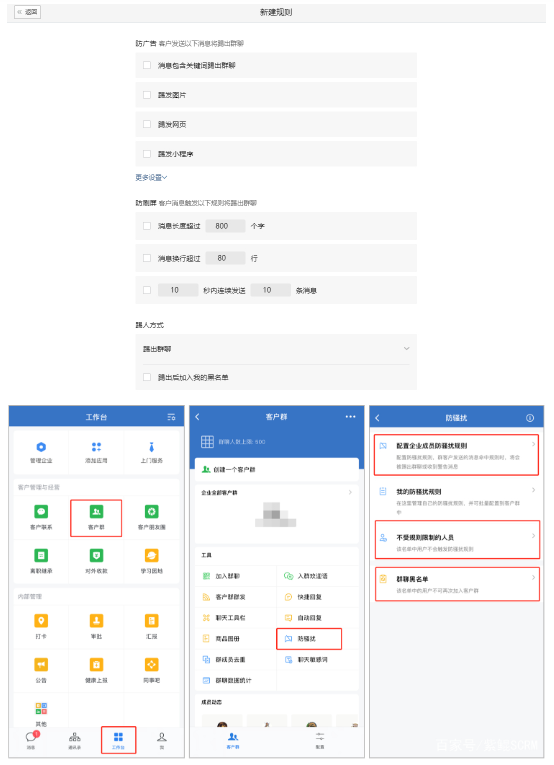Expand 配置企业成员防骚扰规则 entry

pyautogui.click(x=456, y=455)
